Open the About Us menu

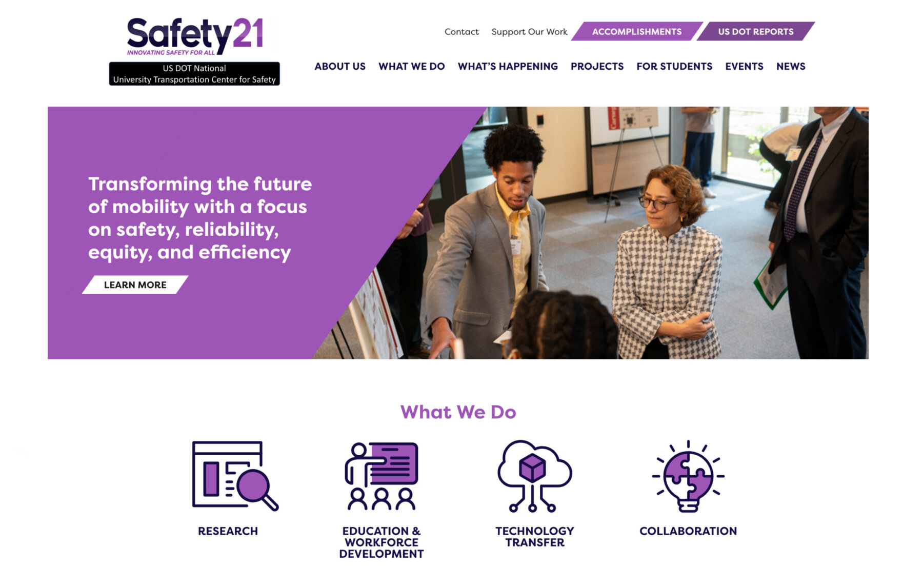pos(340,66)
